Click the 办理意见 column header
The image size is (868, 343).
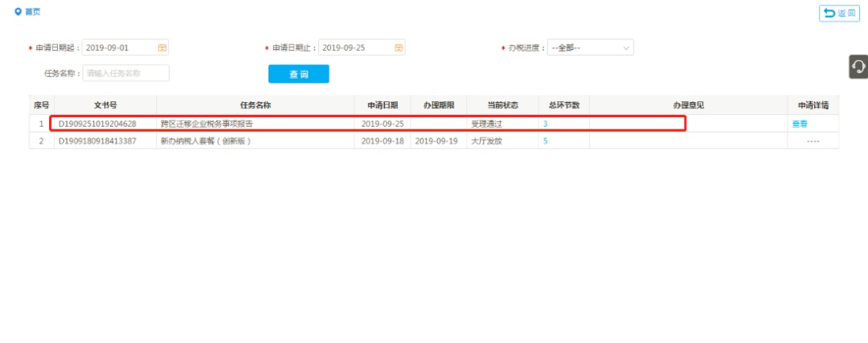(x=688, y=105)
